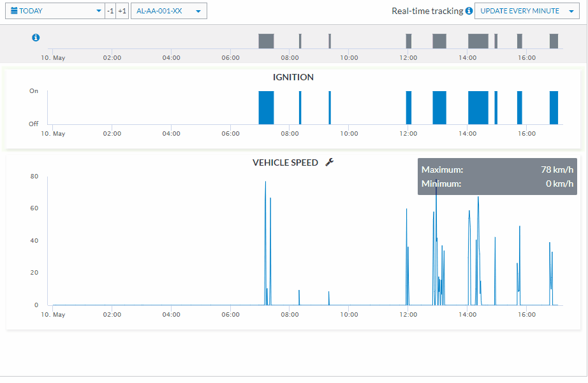Expand the TODAY date dropdown arrow
The height and width of the screenshot is (383, 588).
(99, 11)
